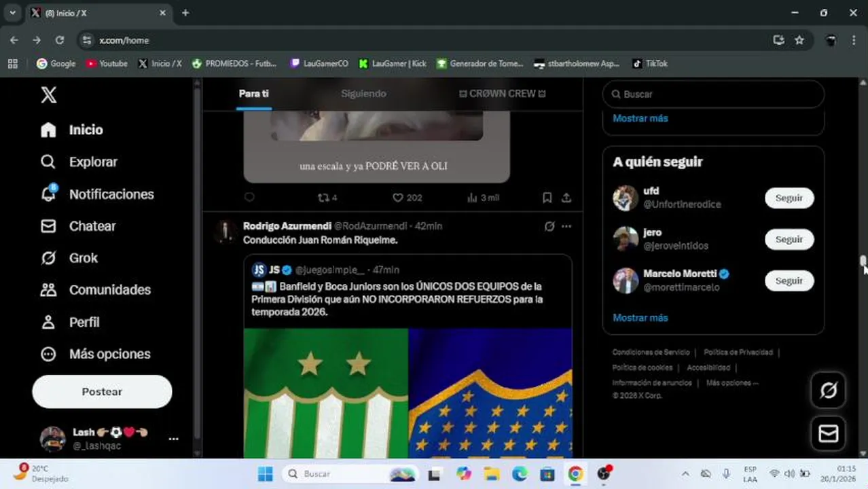Open Más opciones in the sidebar
The height and width of the screenshot is (489, 868).
coord(95,354)
